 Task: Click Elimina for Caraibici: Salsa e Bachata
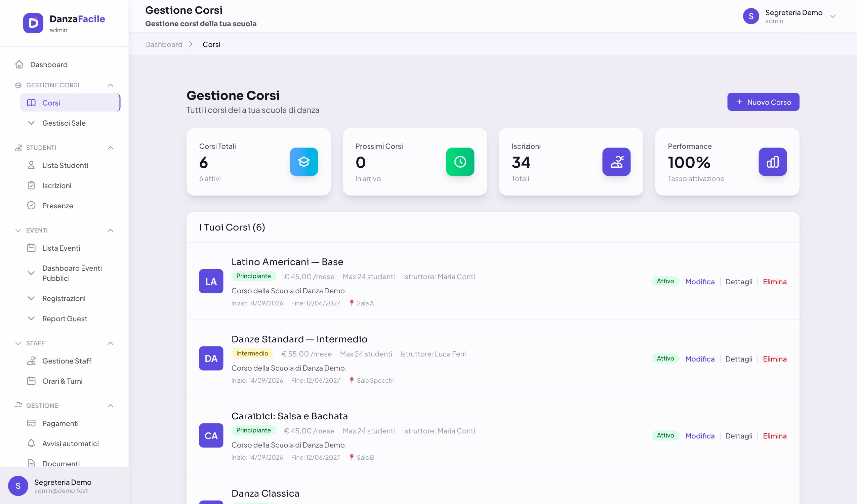[774, 436]
